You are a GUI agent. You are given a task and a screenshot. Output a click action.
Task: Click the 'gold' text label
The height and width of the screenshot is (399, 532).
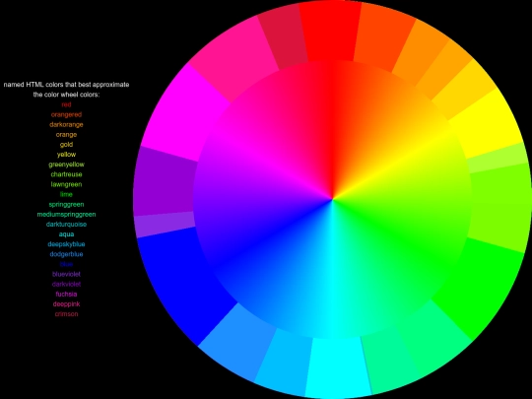[67, 145]
